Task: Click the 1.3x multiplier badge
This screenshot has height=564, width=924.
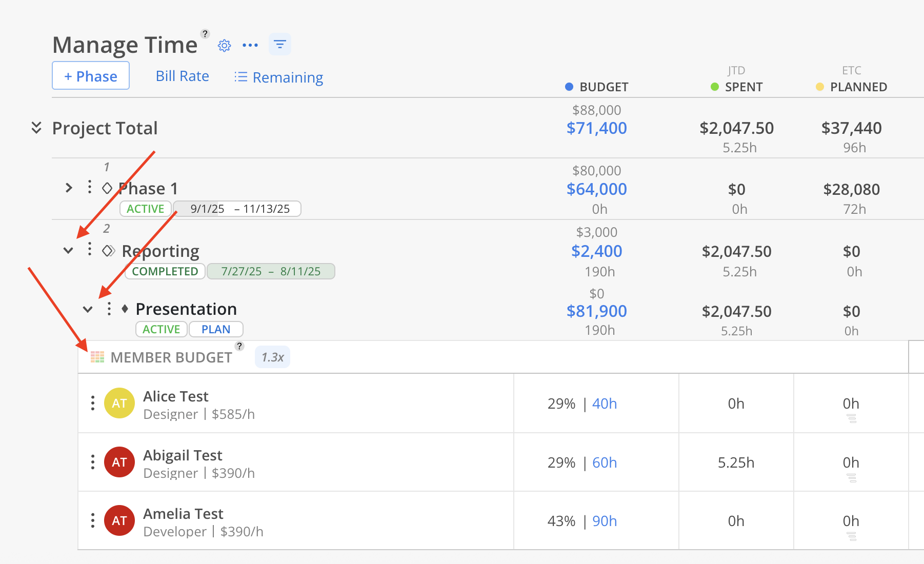Action: click(272, 357)
